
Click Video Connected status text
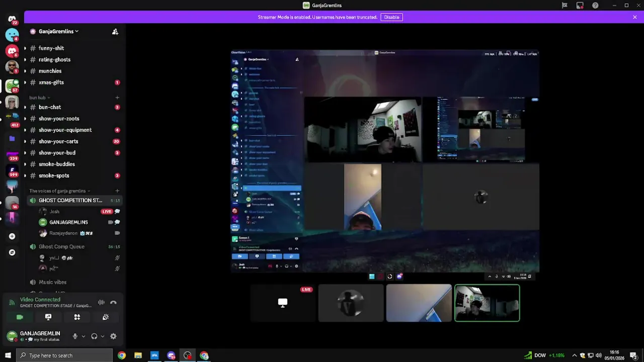tap(40, 300)
